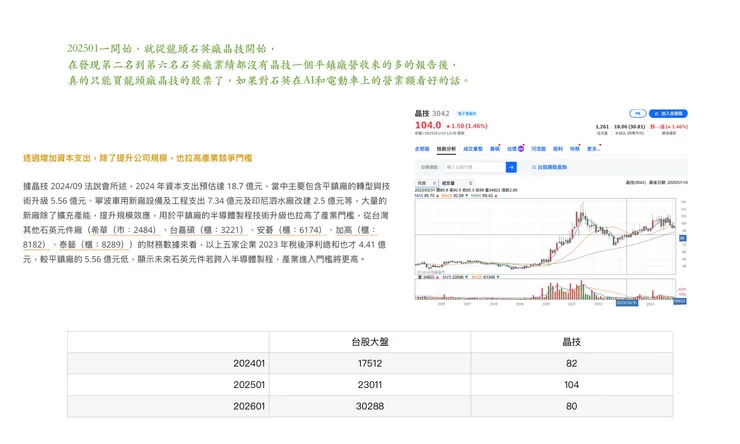The height and width of the screenshot is (444, 740).
Task: Click the orange heading about 資本支出
Action: (x=138, y=159)
